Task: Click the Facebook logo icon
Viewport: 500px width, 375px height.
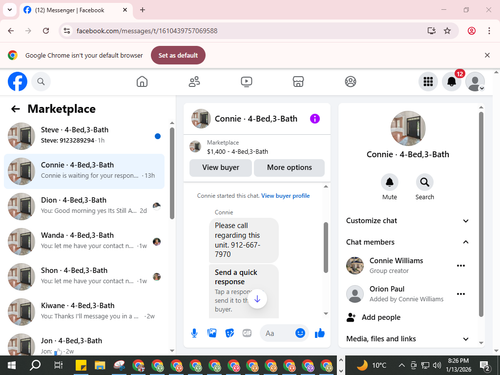Action: pyautogui.click(x=17, y=81)
